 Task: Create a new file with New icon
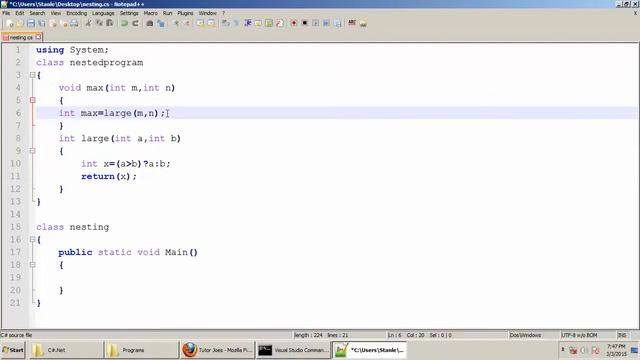pos(10,23)
